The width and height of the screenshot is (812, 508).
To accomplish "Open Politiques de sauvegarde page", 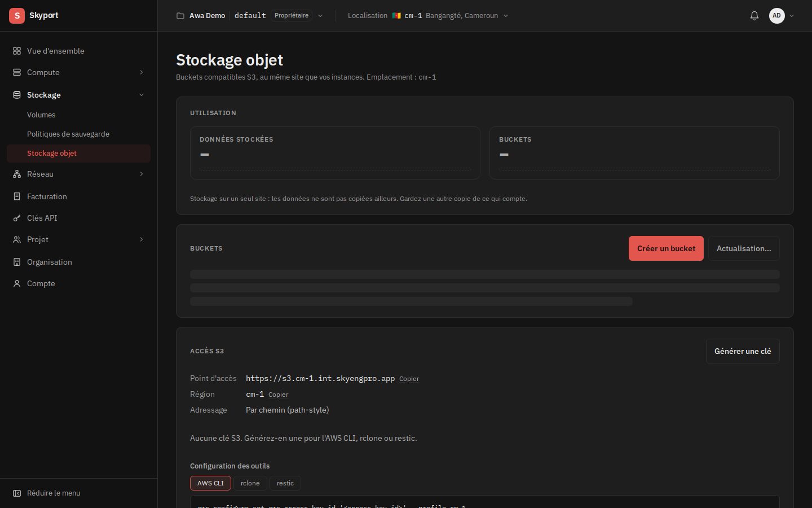I will pos(68,134).
